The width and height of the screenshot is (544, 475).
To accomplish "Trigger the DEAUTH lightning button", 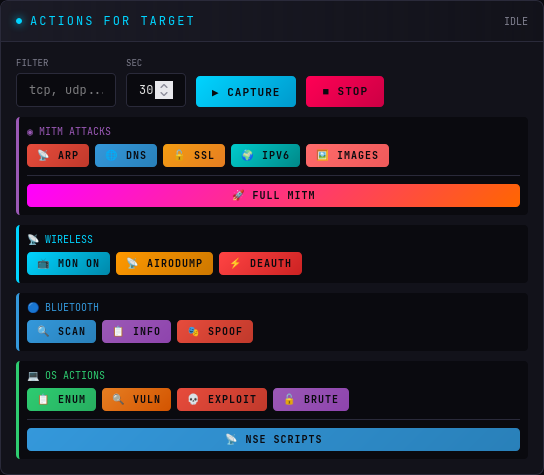I will 261,263.
